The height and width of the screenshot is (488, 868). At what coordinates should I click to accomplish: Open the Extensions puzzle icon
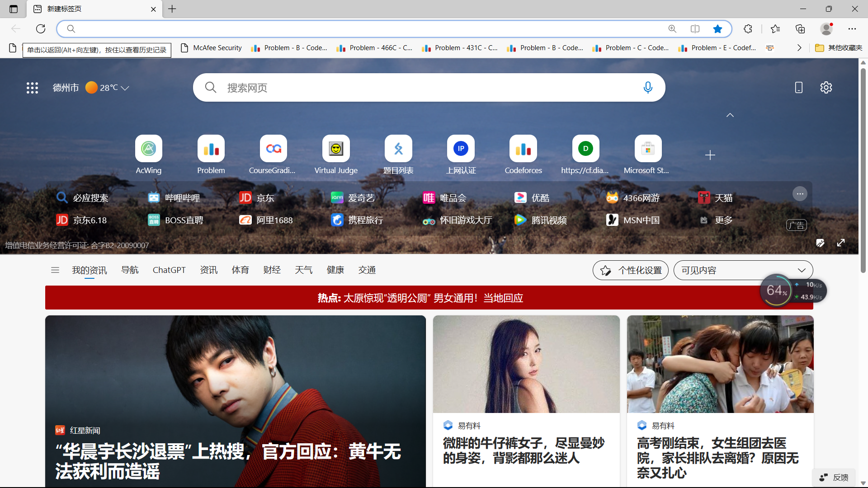tap(748, 29)
